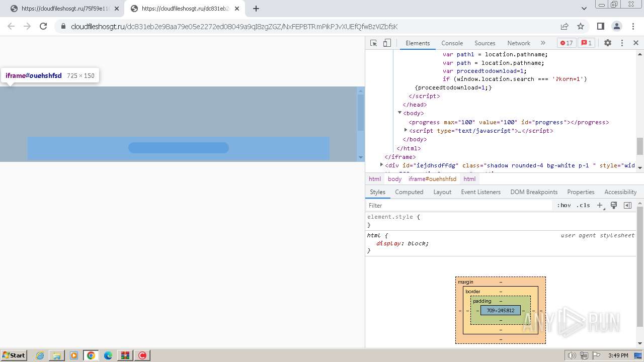
Task: Switch to the Elements tab
Action: click(x=418, y=43)
